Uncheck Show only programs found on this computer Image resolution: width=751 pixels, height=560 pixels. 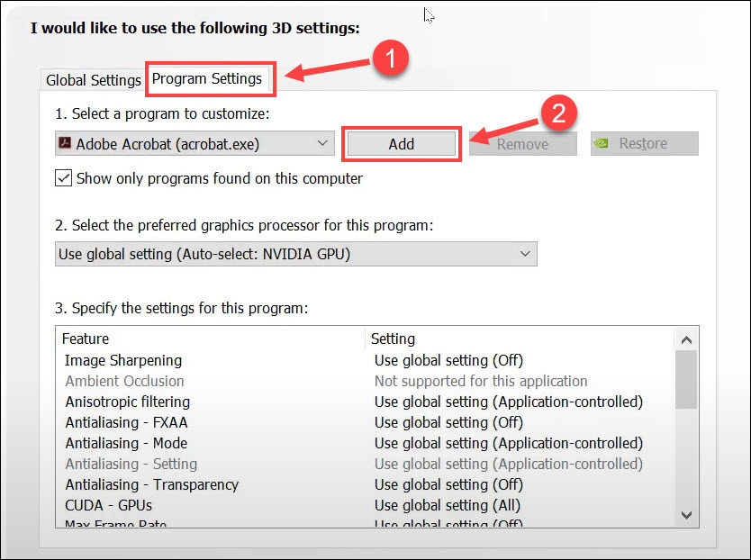point(63,177)
